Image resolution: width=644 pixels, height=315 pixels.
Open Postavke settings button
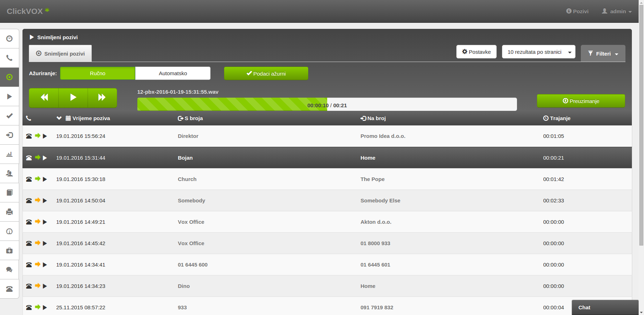click(x=476, y=52)
